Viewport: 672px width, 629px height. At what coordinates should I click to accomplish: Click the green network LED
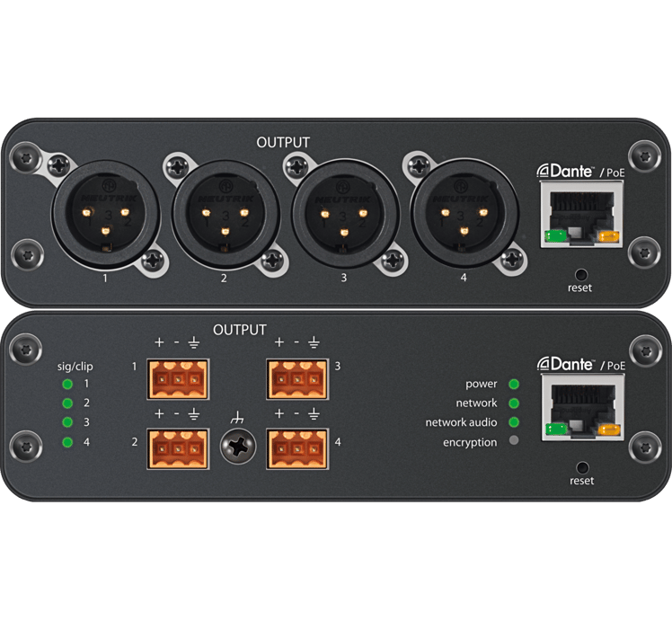[x=514, y=403]
